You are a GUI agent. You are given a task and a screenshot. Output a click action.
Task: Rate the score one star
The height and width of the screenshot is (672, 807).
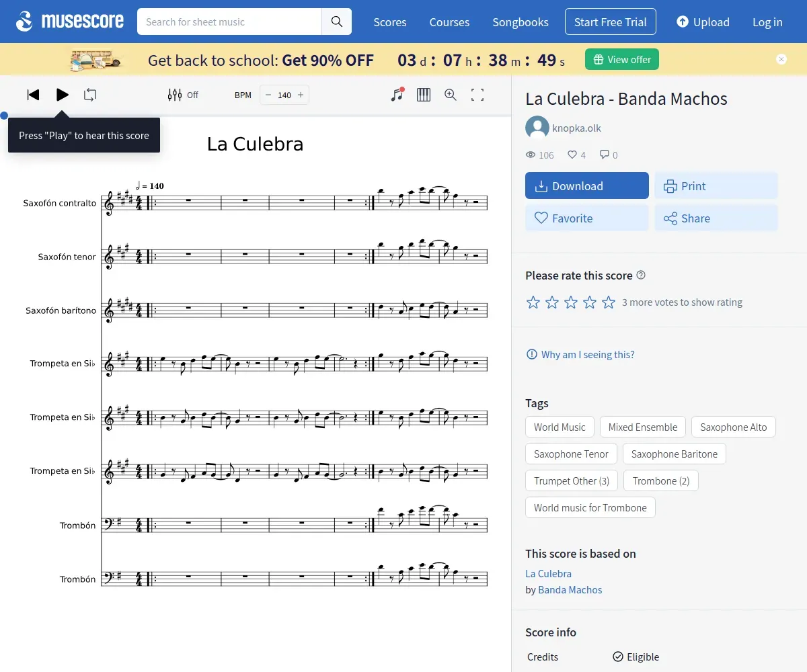(533, 302)
